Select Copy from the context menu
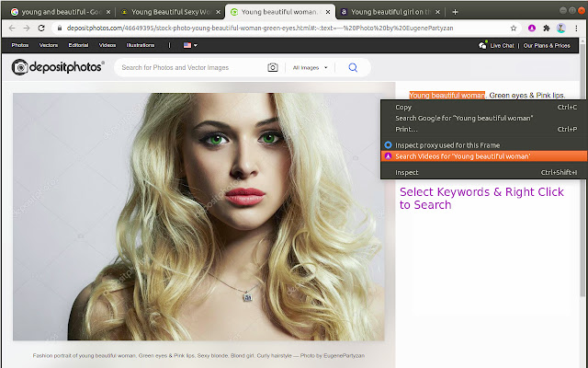 [x=403, y=107]
